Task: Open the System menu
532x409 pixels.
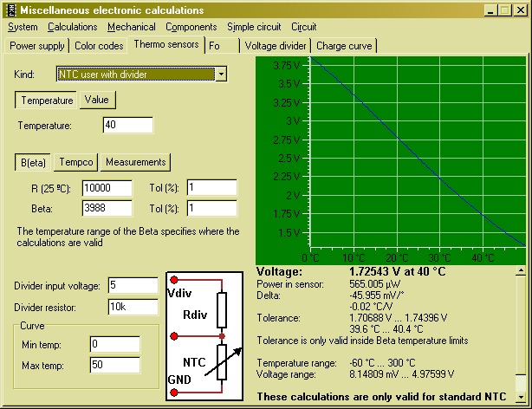Action: (x=23, y=27)
